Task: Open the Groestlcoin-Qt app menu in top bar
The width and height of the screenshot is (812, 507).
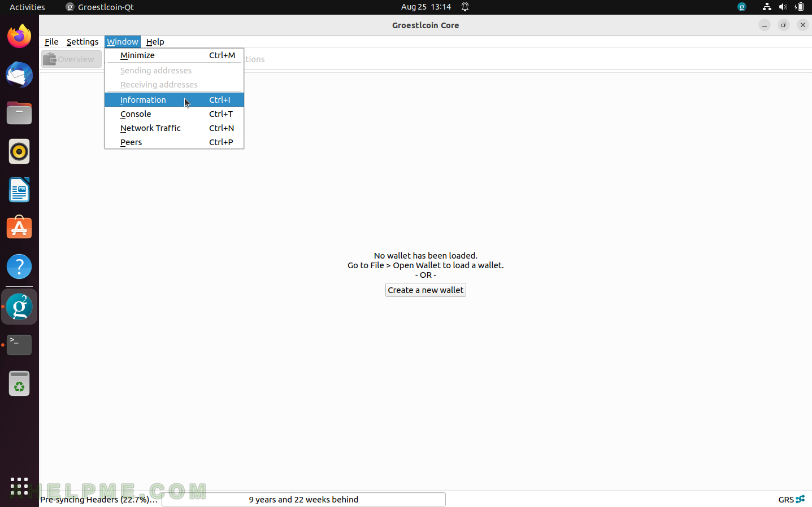Action: point(100,7)
